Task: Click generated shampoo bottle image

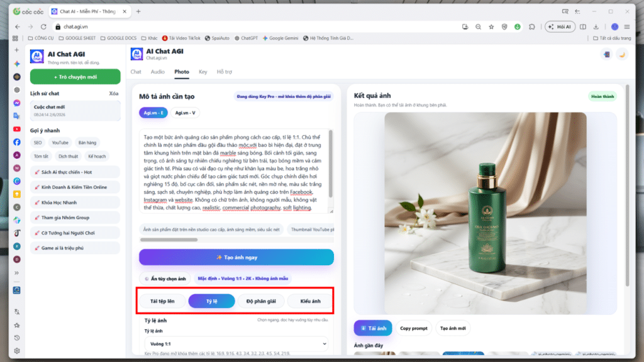Action: (x=486, y=214)
